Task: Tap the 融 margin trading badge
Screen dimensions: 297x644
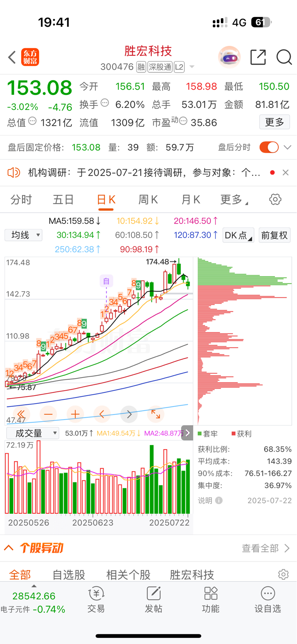Action: click(x=141, y=67)
